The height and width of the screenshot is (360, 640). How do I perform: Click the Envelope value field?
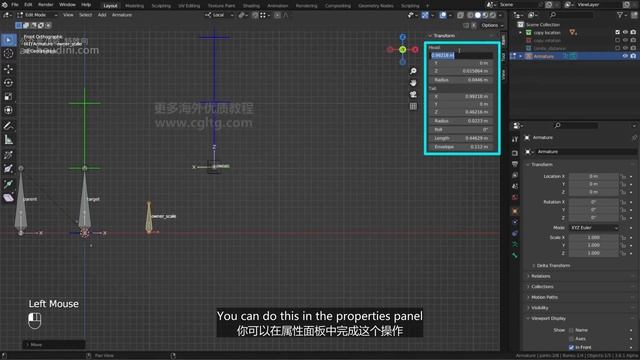(x=461, y=147)
